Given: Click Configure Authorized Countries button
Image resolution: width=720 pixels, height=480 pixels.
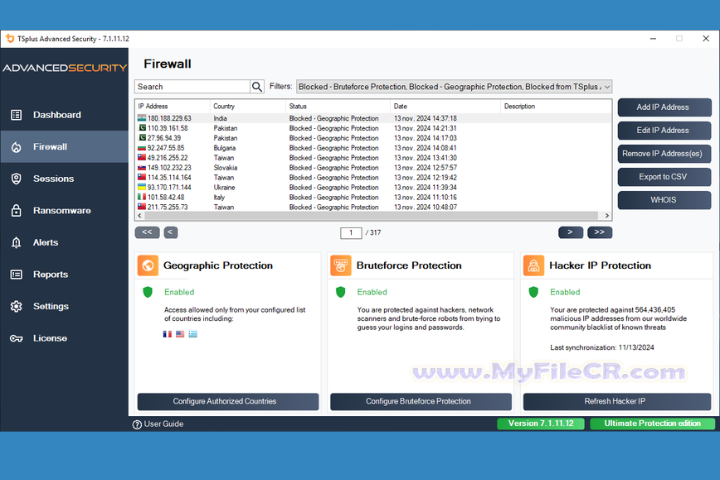Looking at the screenshot, I should coord(228,401).
